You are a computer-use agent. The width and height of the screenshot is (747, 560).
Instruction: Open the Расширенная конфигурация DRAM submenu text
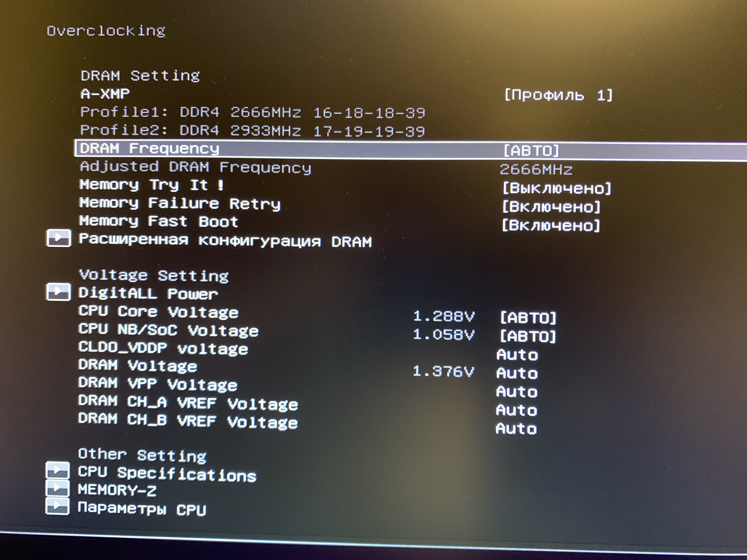pyautogui.click(x=225, y=241)
